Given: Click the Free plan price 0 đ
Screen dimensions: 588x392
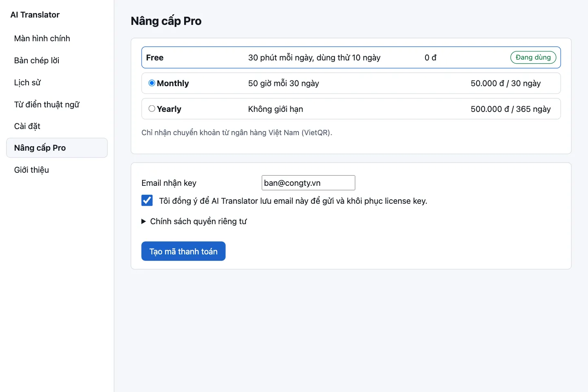Looking at the screenshot, I should pos(430,58).
